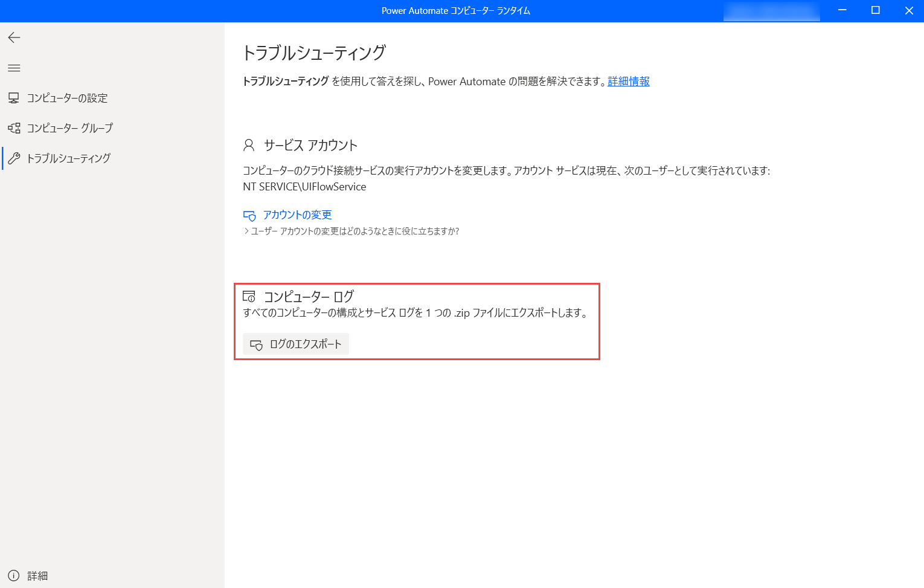Click 詳細 at the bottom left
Image resolution: width=924 pixels, height=588 pixels.
[x=37, y=575]
